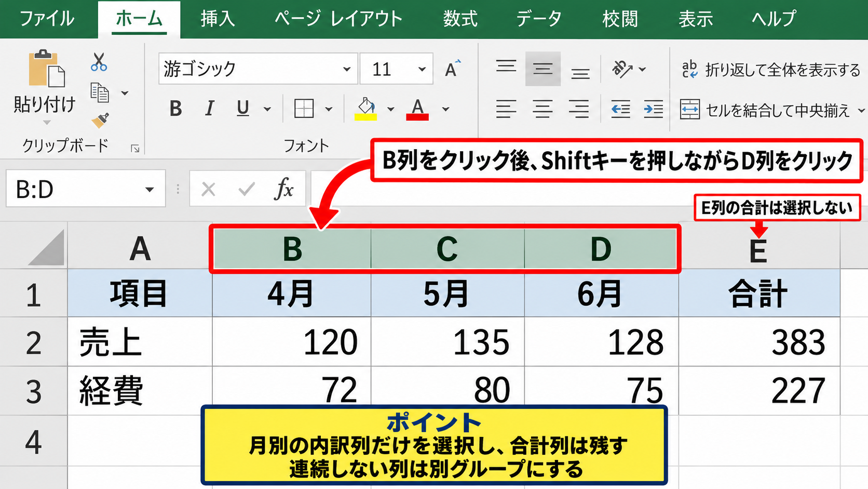The height and width of the screenshot is (489, 868).
Task: Toggle Bold formatting
Action: click(175, 109)
